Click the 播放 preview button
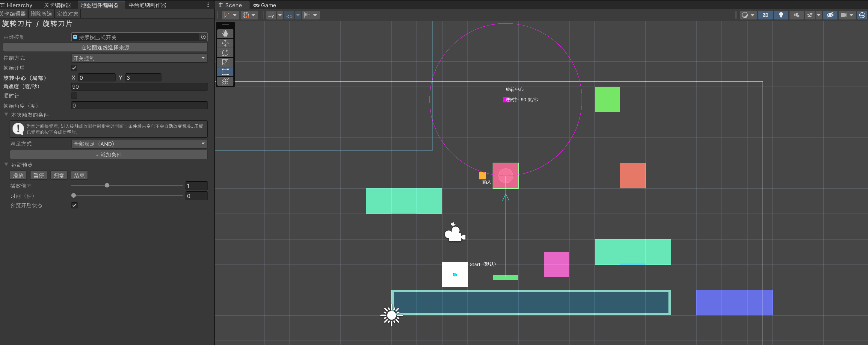 tap(18, 175)
